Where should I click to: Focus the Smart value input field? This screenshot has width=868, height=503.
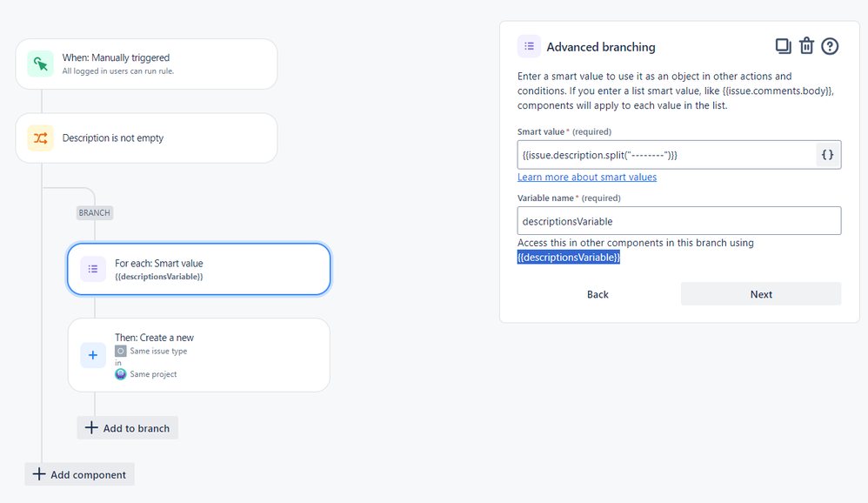(666, 155)
